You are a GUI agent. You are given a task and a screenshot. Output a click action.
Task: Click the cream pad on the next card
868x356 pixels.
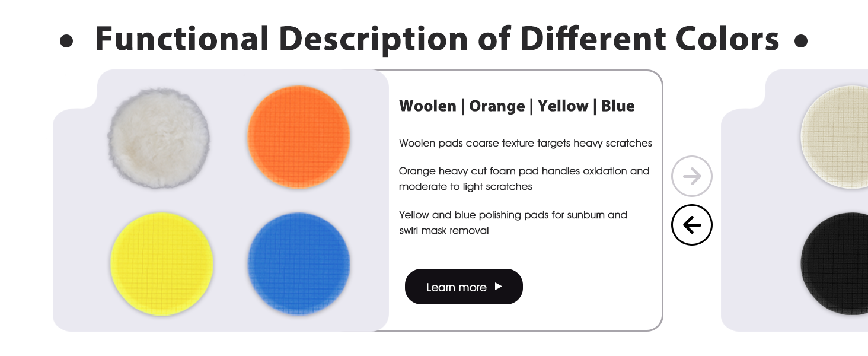(x=836, y=136)
